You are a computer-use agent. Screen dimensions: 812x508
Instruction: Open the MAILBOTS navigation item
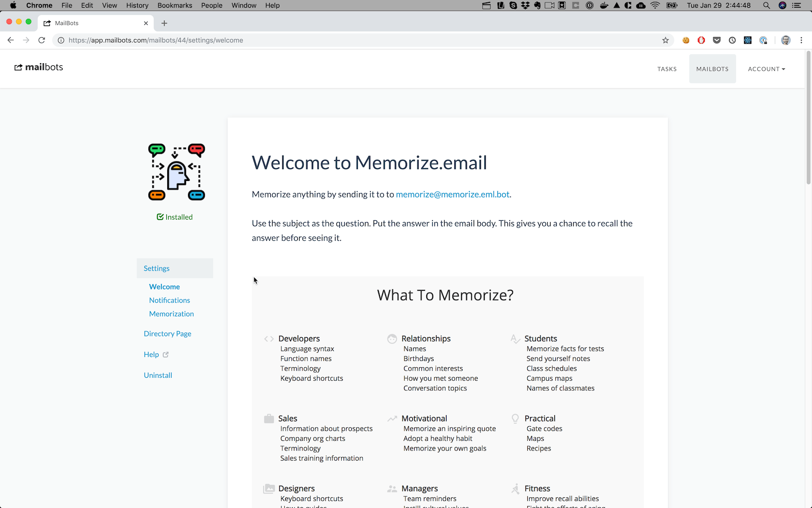[712, 69]
